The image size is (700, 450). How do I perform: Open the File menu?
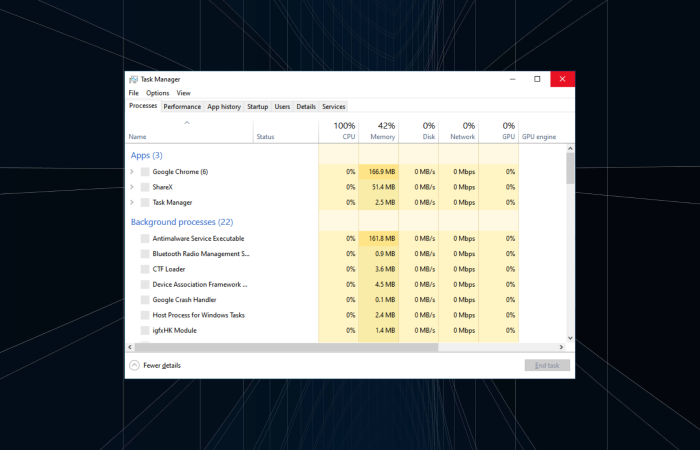coord(133,93)
